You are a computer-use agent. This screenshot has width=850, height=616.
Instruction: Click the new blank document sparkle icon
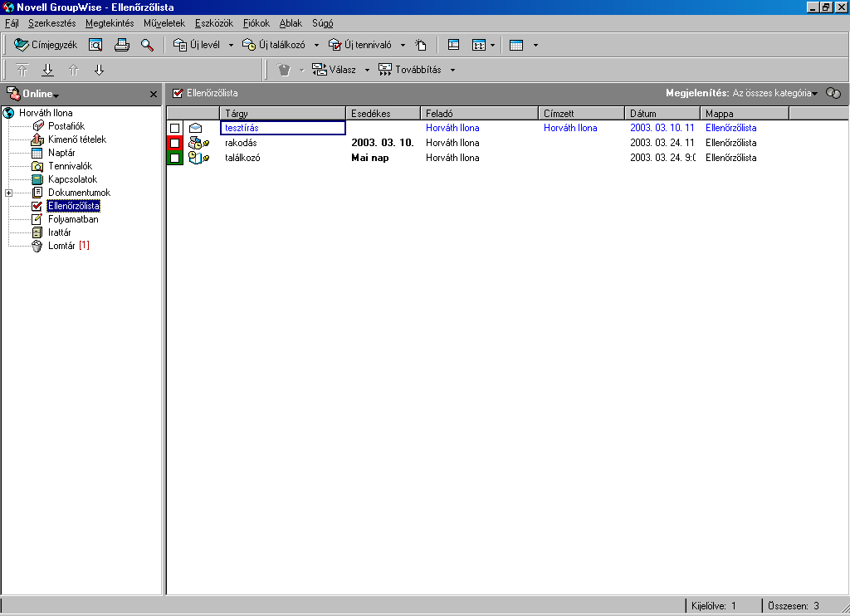point(421,45)
